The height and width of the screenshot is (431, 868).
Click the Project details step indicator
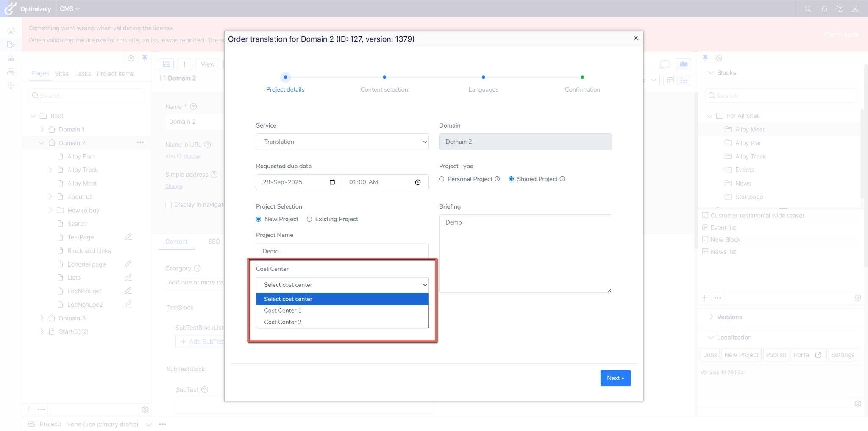[285, 78]
